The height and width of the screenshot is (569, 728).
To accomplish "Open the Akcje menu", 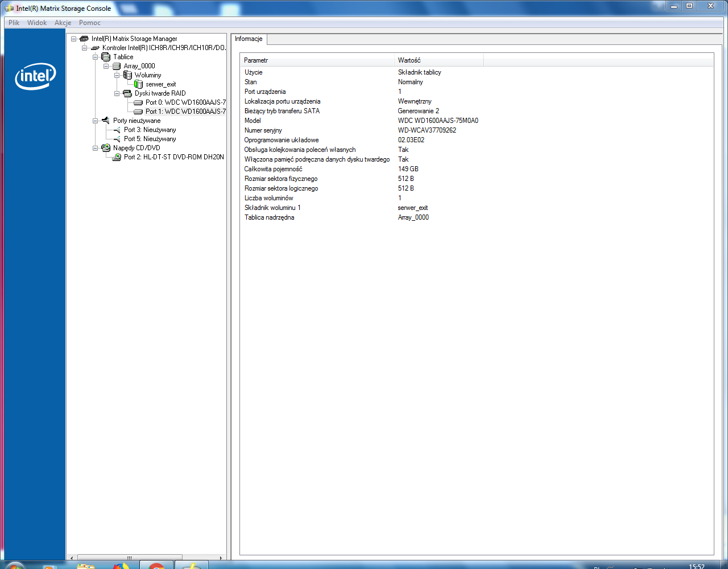I will (63, 23).
